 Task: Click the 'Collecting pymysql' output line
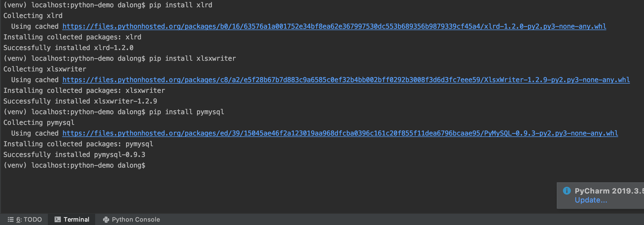tap(39, 123)
